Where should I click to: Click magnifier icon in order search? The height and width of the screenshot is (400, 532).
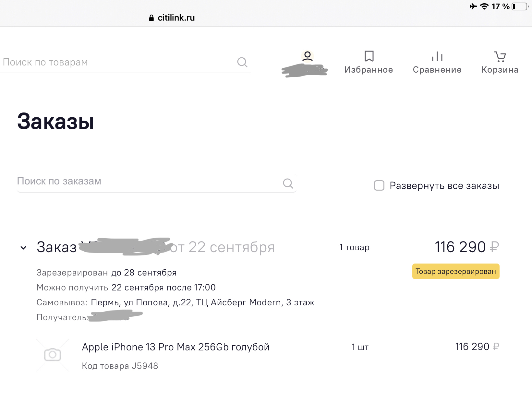click(288, 183)
